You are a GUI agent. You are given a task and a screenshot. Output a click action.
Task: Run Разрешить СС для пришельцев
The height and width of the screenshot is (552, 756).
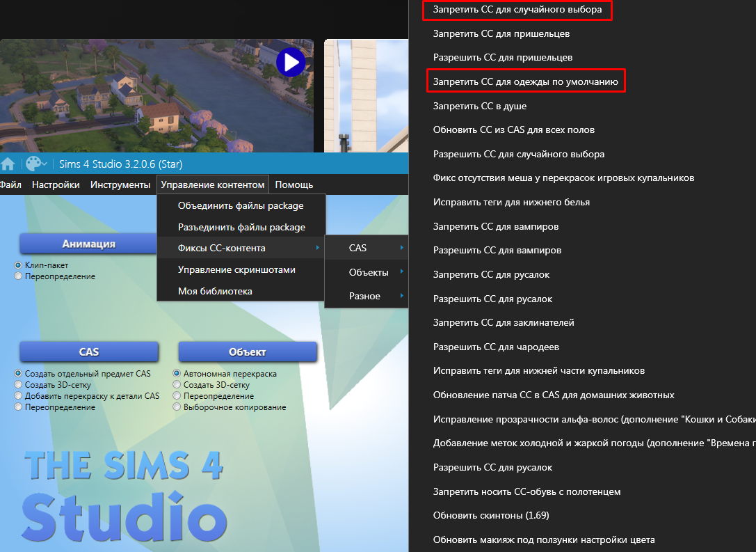point(503,57)
